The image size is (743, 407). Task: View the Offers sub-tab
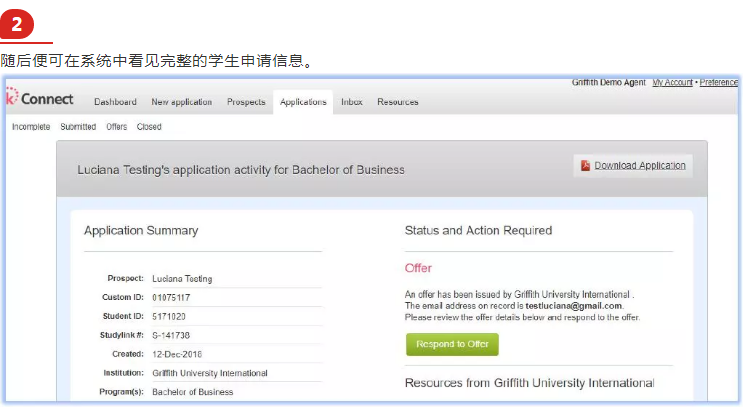[x=116, y=127]
